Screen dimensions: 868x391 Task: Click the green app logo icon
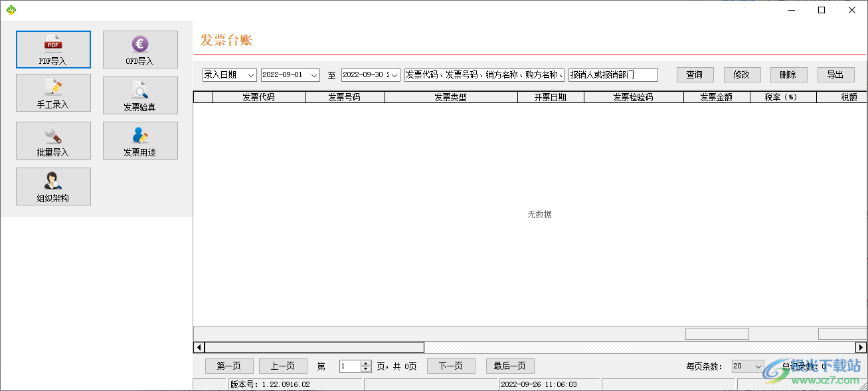pos(11,10)
